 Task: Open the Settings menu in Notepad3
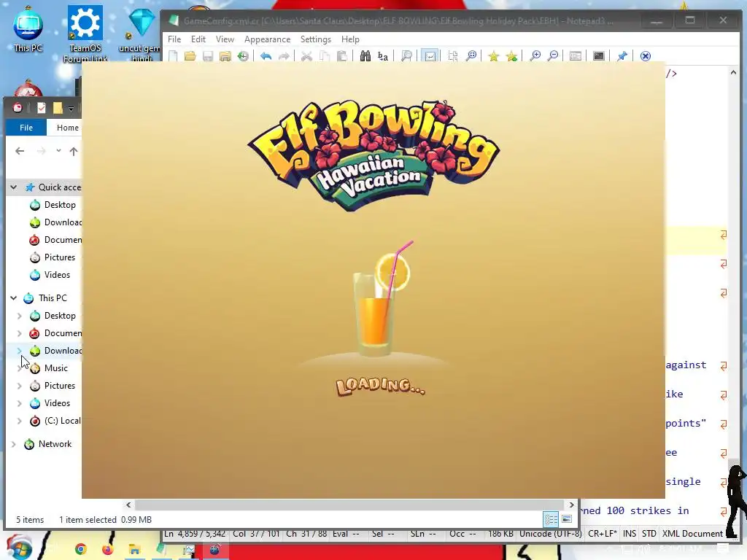315,39
